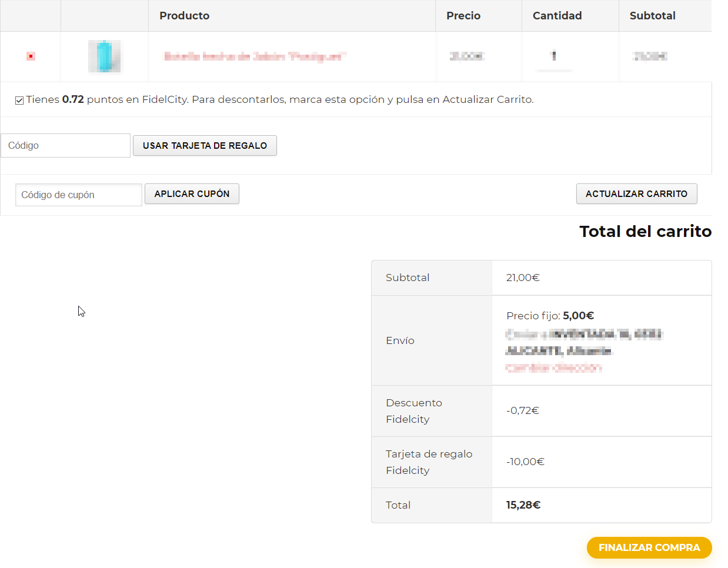This screenshot has height=568, width=728.
Task: Open the product name link in cart row
Action: click(x=255, y=56)
